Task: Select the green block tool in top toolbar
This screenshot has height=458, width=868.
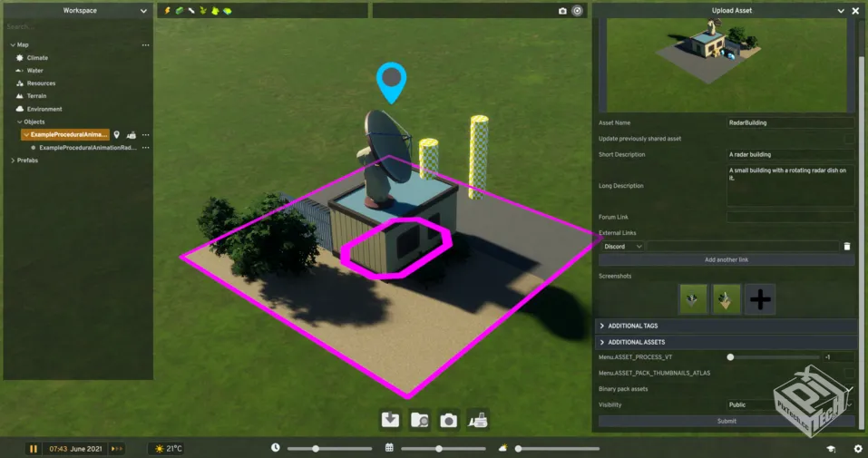Action: pyautogui.click(x=180, y=11)
